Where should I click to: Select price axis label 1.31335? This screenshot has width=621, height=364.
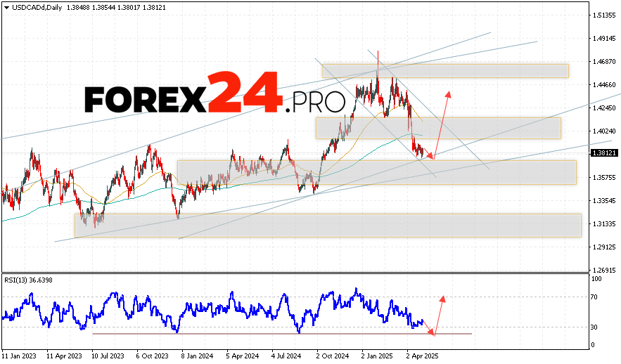604,224
